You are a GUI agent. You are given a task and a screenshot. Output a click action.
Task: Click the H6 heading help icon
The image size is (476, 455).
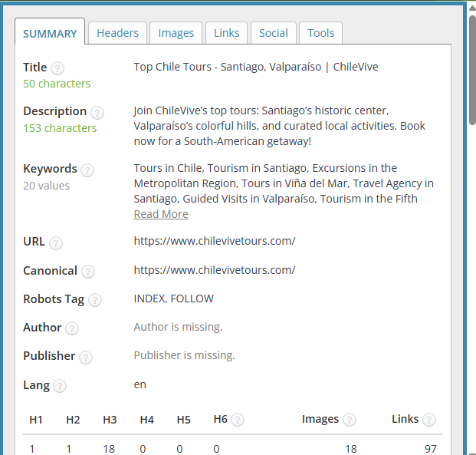point(238,420)
